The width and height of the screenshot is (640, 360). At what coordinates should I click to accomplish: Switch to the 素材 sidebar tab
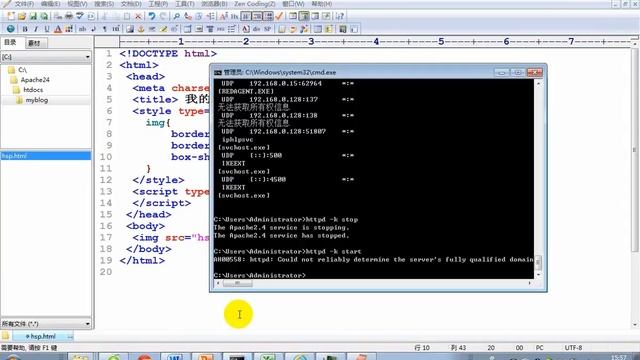pyautogui.click(x=35, y=43)
